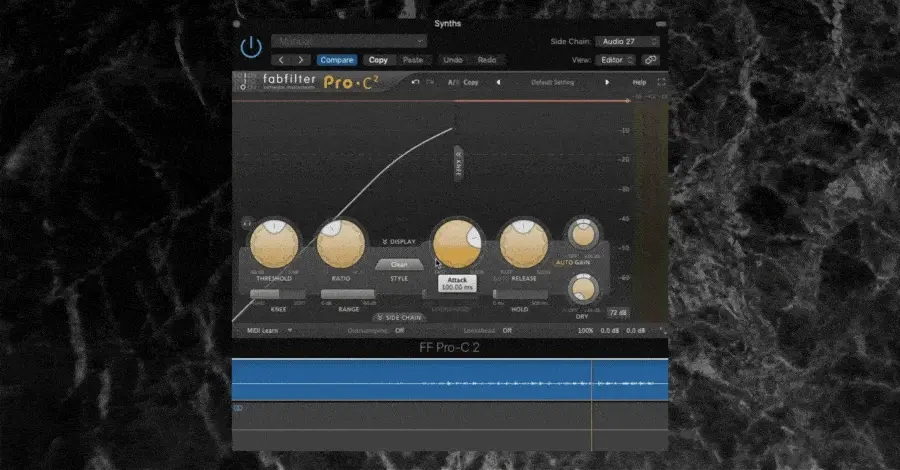Click the resize corner icon in bottom bar
The height and width of the screenshot is (470, 900).
(x=662, y=331)
